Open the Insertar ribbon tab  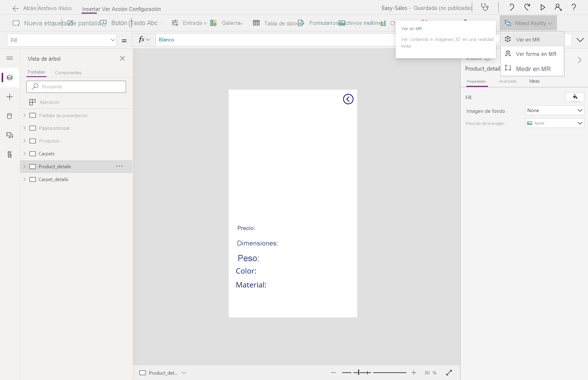[x=91, y=9]
